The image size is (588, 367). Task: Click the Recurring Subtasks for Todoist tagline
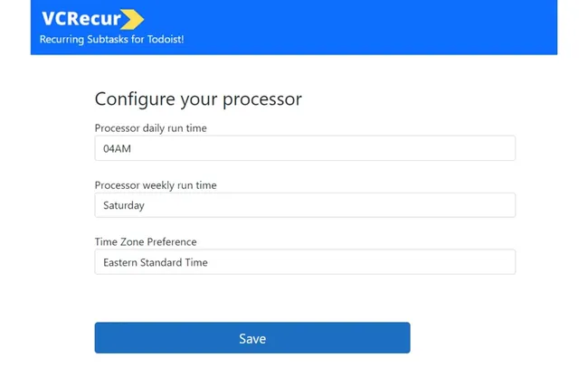pos(111,40)
